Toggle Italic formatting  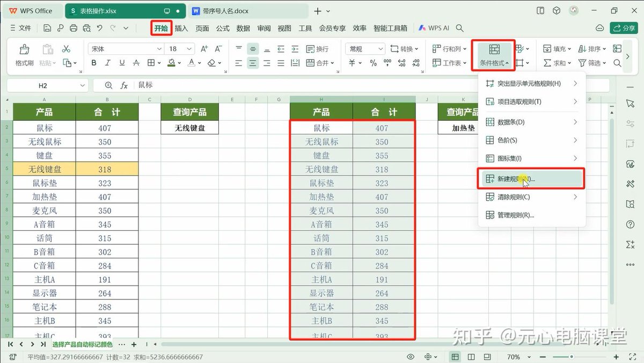pos(107,63)
